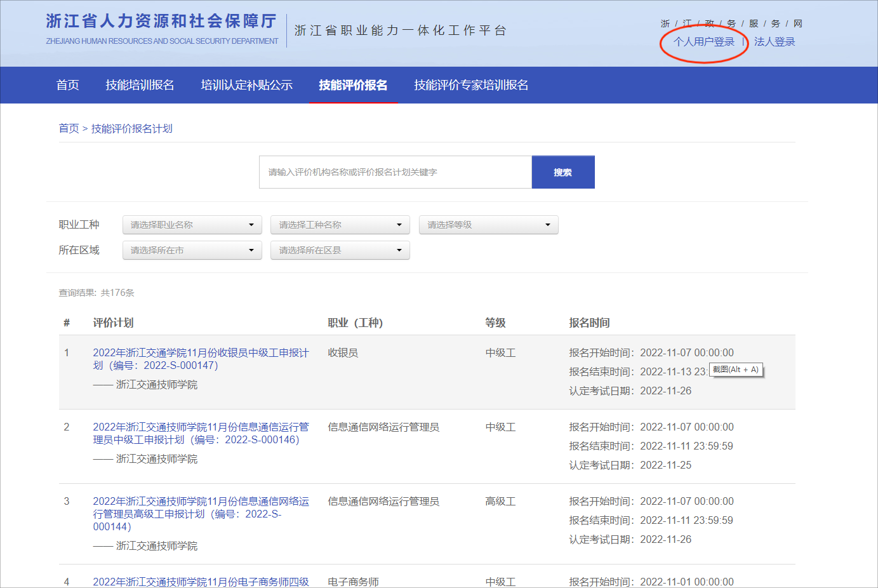
Task: Switch to the 技能培训报名 tab
Action: pos(140,85)
